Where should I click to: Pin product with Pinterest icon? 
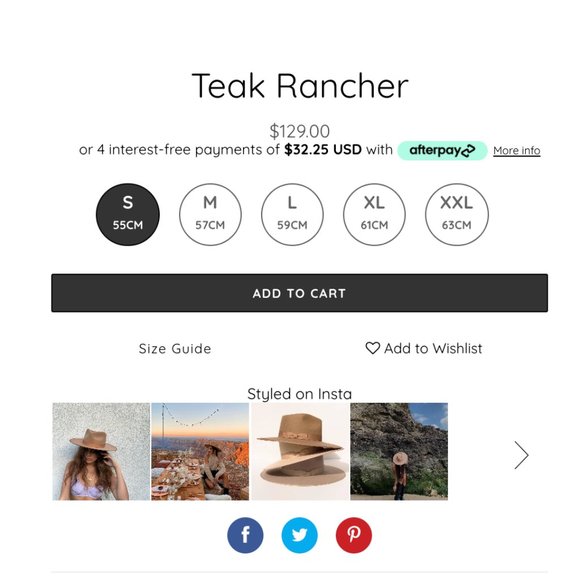(354, 535)
